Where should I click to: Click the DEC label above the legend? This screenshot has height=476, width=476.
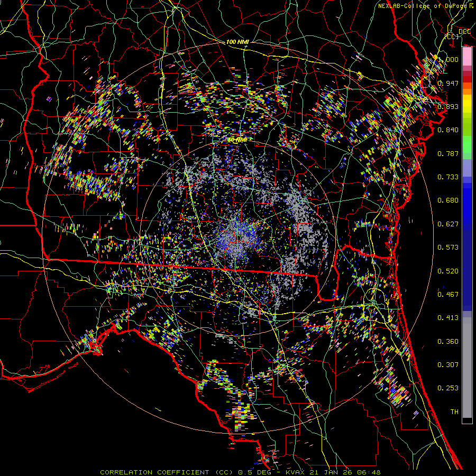pyautogui.click(x=465, y=32)
